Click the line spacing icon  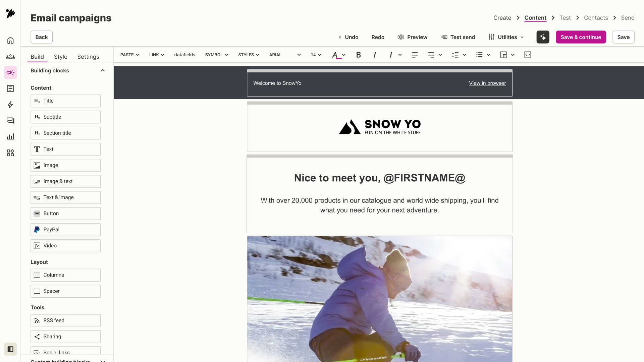[x=455, y=55]
